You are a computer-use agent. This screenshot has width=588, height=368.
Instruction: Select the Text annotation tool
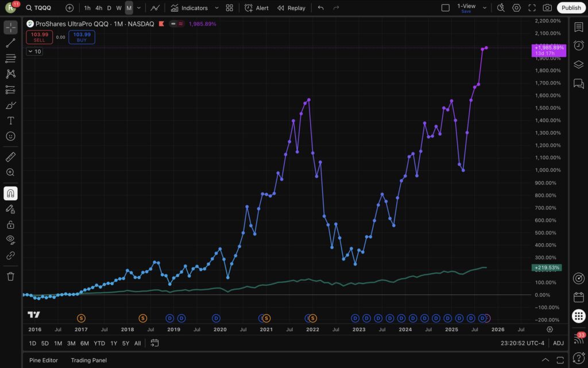click(x=10, y=121)
